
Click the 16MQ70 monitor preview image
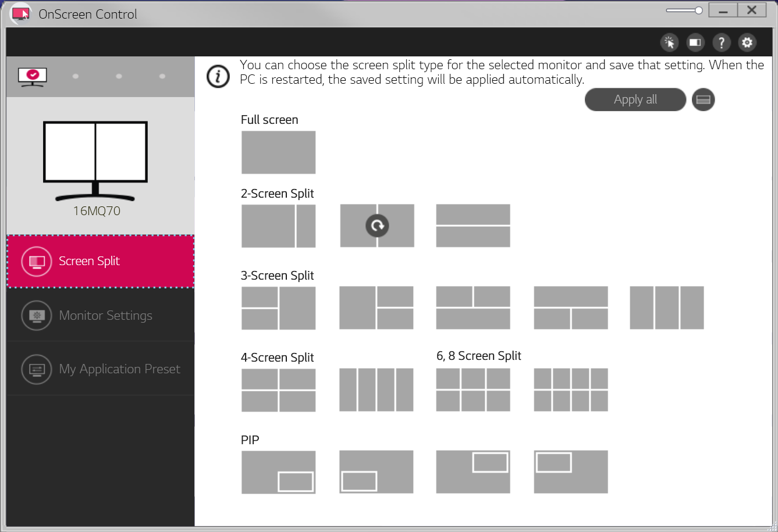click(x=95, y=161)
